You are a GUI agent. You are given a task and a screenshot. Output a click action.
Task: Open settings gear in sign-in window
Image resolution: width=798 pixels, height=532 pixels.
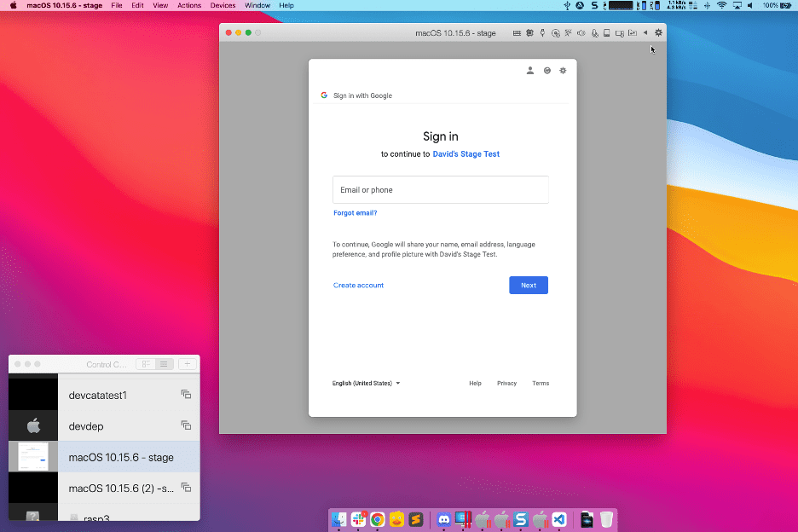point(563,71)
